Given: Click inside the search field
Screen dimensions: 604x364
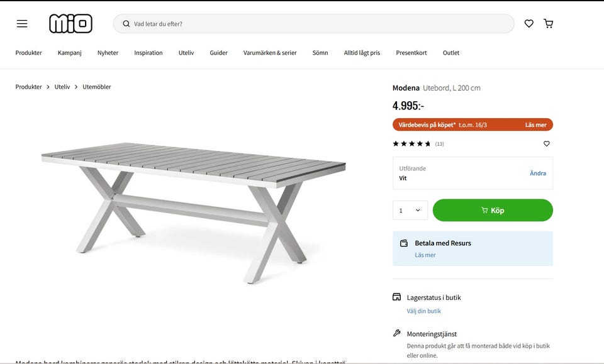Looking at the screenshot, I should [x=283, y=23].
